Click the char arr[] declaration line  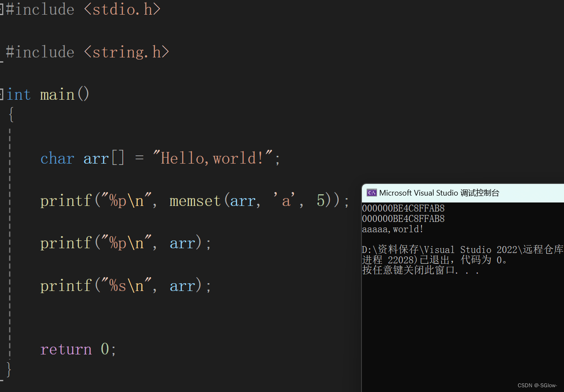(x=161, y=158)
